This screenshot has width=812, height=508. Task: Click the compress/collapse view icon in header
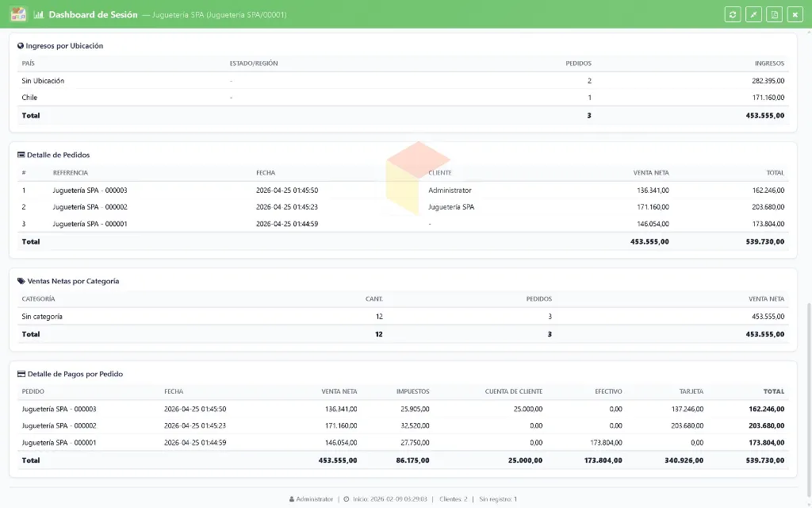[753, 14]
